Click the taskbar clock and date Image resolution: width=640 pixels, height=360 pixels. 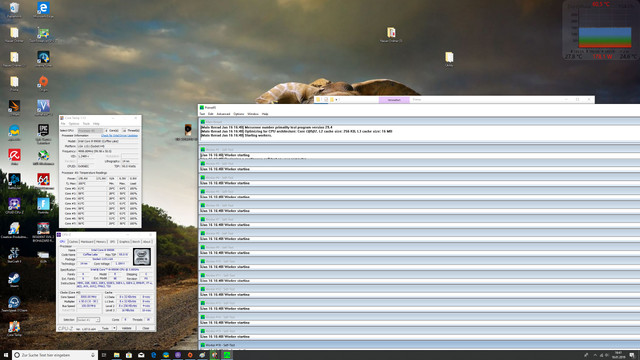pyautogui.click(x=618, y=355)
